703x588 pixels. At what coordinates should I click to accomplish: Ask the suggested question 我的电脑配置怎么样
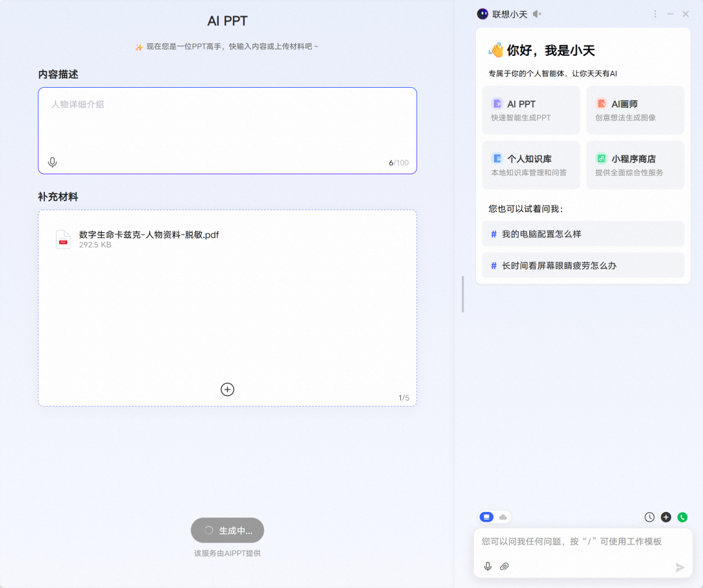pos(583,234)
